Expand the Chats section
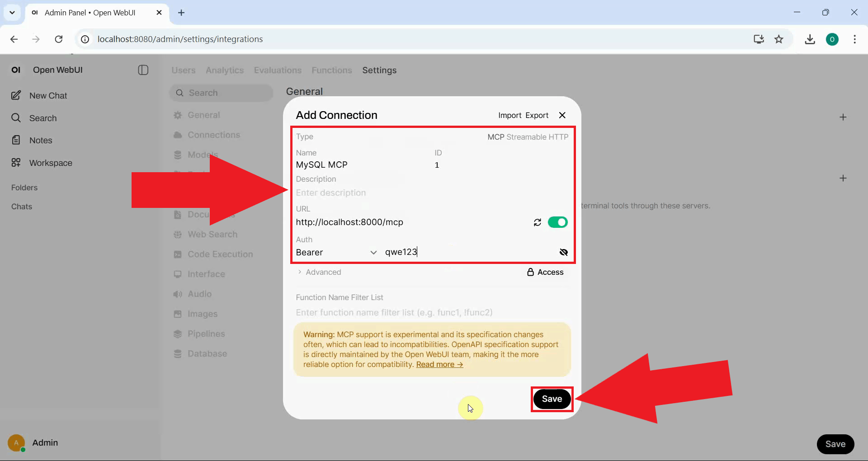 (22, 207)
